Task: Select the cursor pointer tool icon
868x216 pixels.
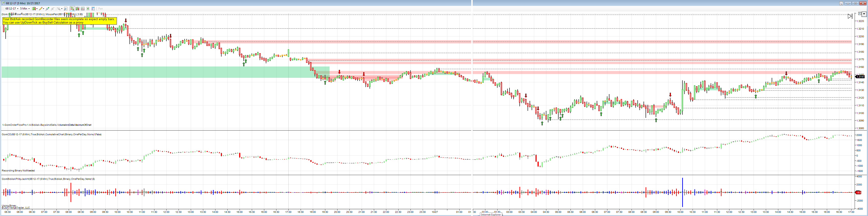Action: pyautogui.click(x=59, y=8)
